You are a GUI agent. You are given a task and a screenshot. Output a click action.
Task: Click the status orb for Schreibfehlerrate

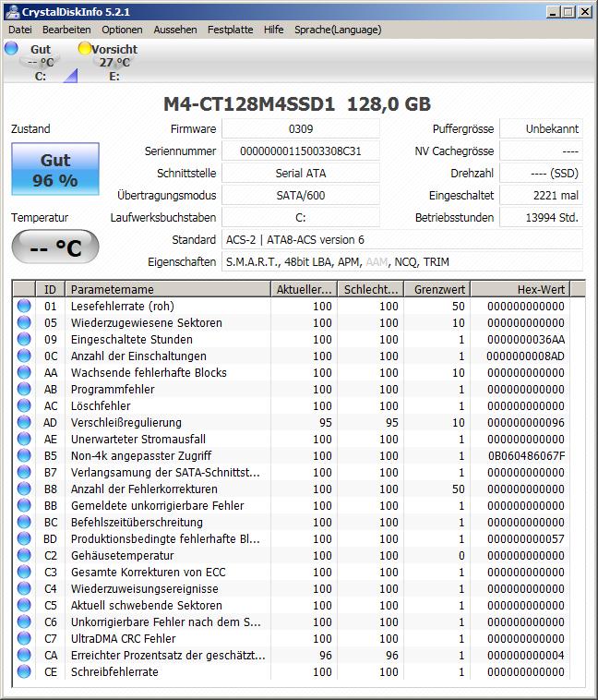pos(24,671)
